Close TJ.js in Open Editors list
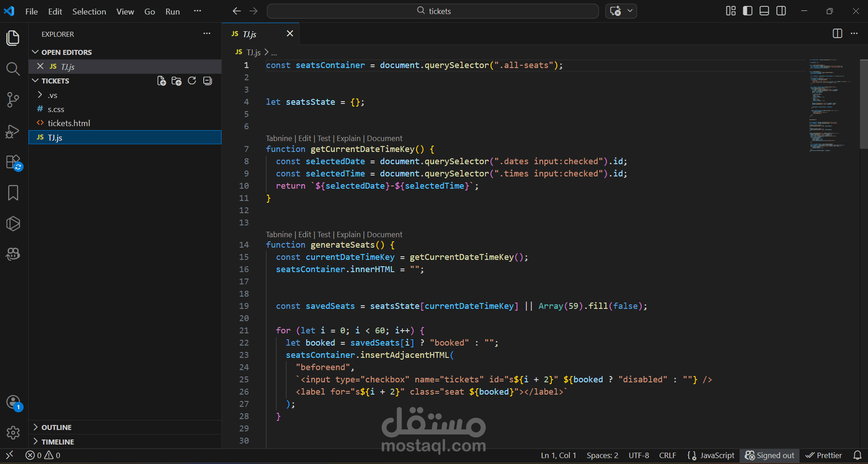 click(x=40, y=66)
